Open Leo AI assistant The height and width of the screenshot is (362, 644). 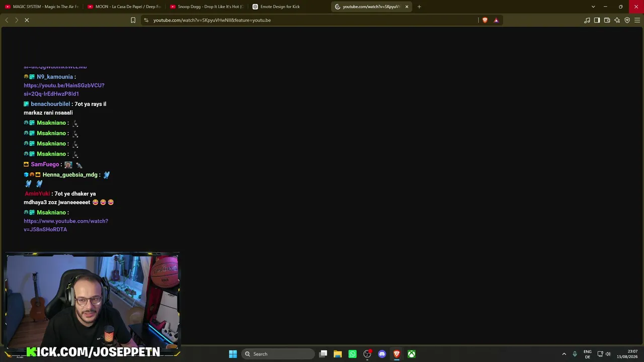click(x=617, y=20)
